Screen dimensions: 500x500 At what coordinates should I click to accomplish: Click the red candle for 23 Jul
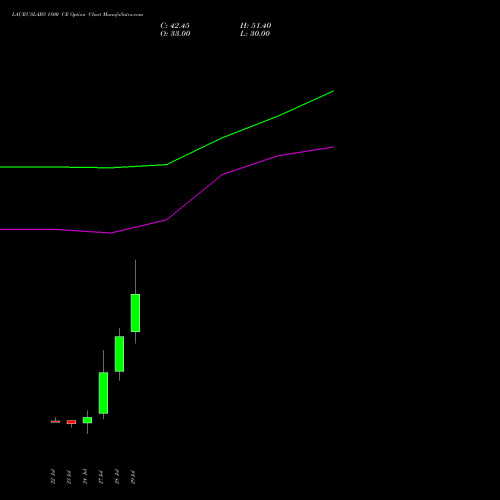[x=71, y=422]
